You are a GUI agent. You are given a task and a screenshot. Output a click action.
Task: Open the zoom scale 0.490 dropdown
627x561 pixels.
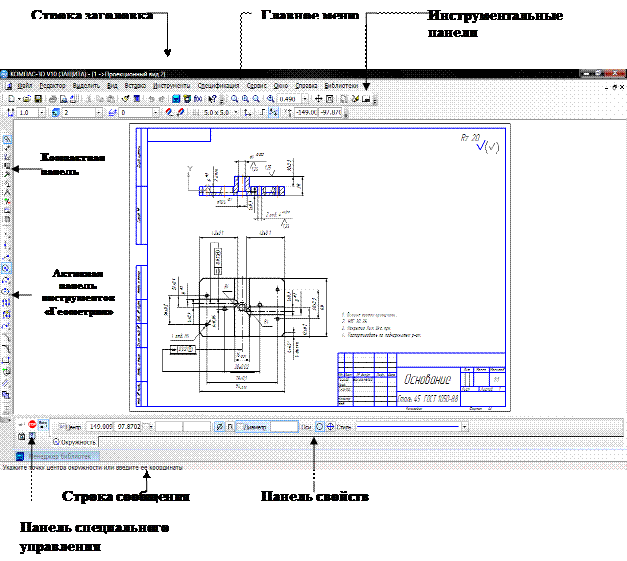click(305, 99)
